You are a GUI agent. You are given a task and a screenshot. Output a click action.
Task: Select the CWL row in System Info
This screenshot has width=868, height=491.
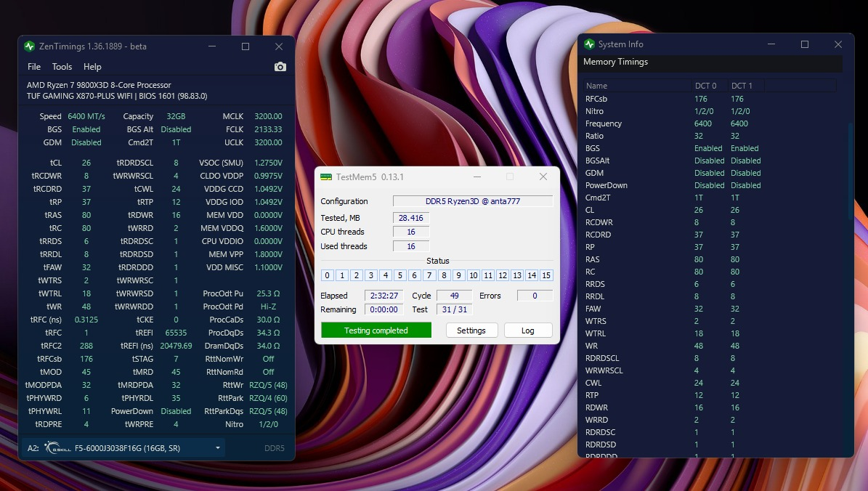pyautogui.click(x=710, y=383)
